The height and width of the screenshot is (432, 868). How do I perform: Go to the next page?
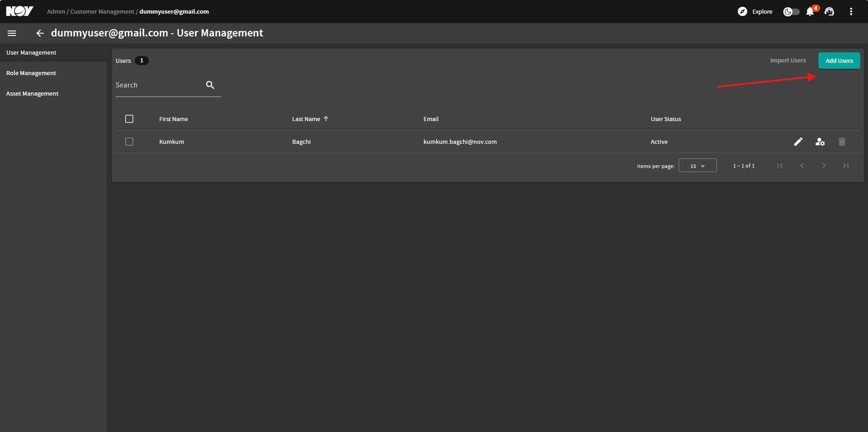(824, 166)
